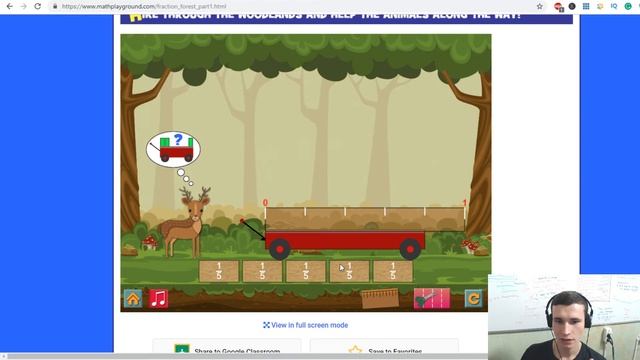Open the IQ extension icon

pyautogui.click(x=614, y=6)
